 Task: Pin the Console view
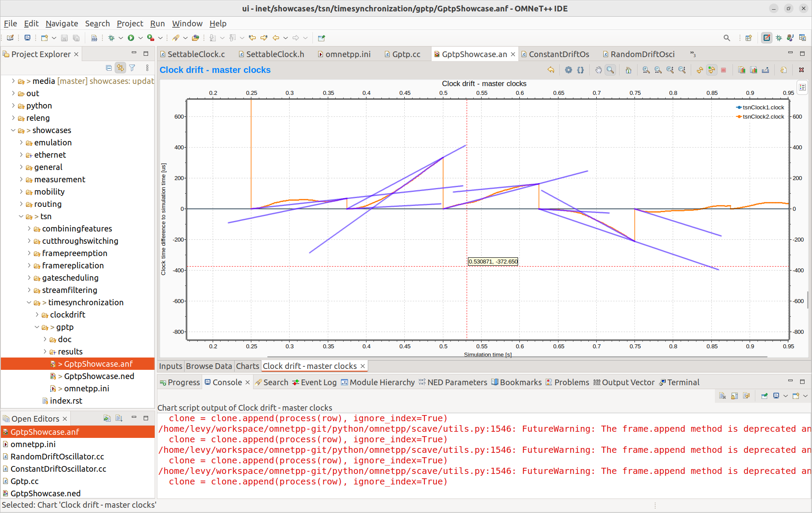pos(764,396)
